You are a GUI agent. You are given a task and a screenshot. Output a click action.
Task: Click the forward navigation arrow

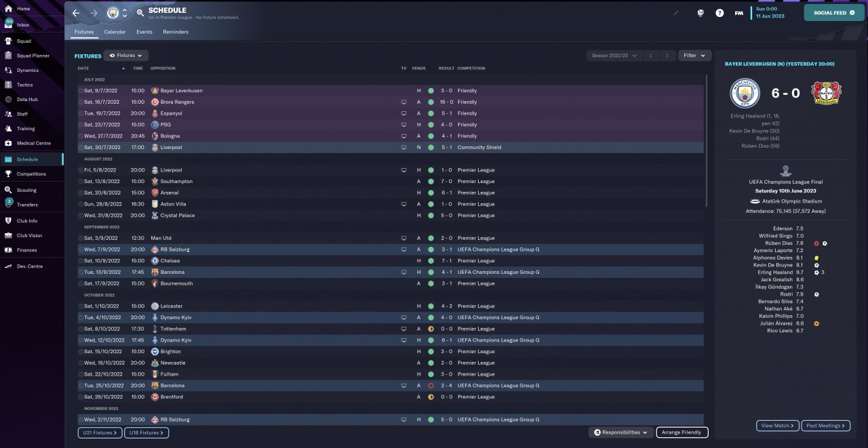[94, 13]
